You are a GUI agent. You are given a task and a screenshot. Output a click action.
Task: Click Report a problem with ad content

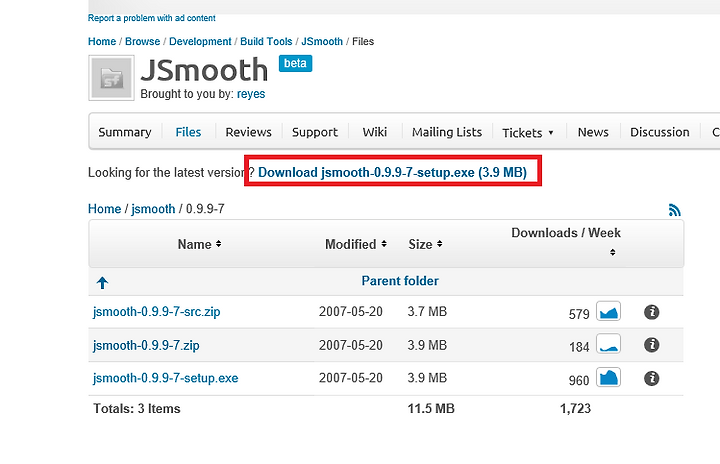[x=152, y=18]
